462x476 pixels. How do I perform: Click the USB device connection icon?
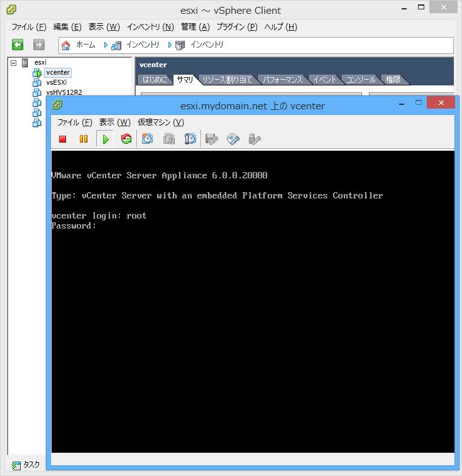(x=255, y=139)
